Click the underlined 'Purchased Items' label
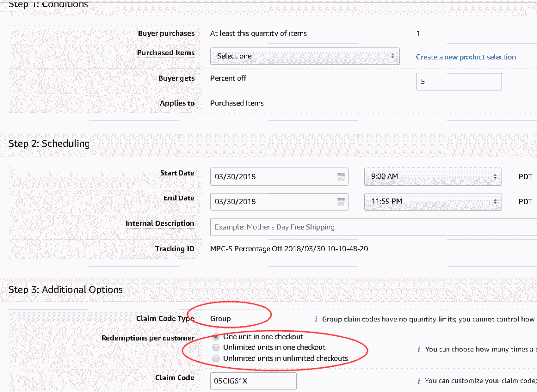Viewport: 537px width, 392px height. [x=166, y=53]
